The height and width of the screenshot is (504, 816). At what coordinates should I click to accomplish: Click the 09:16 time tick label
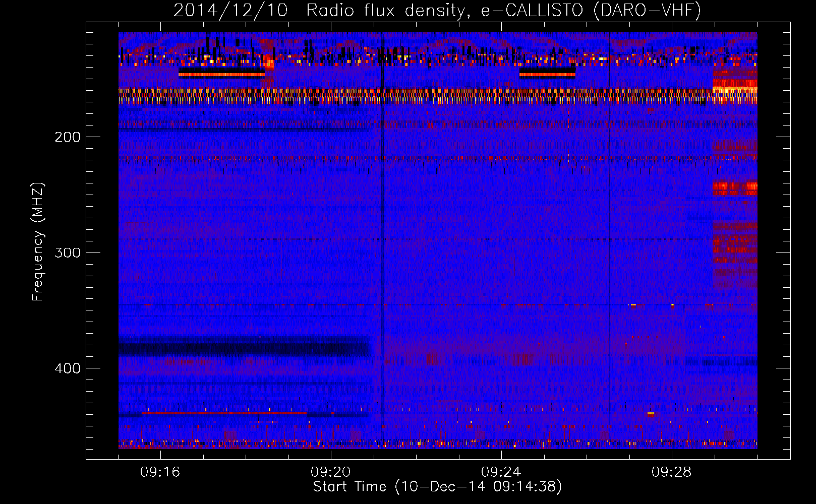point(160,472)
